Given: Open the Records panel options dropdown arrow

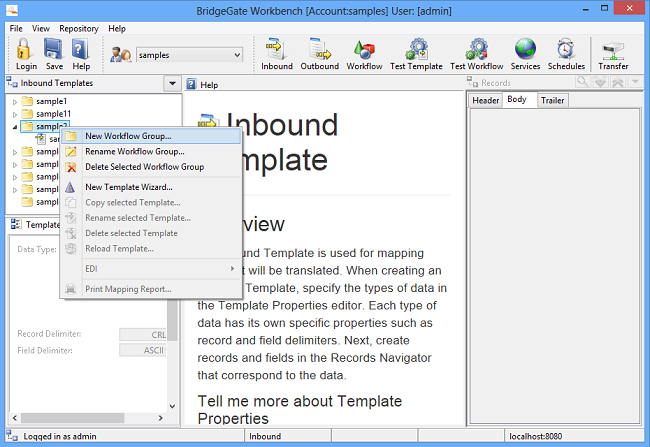Looking at the screenshot, I should tap(635, 82).
